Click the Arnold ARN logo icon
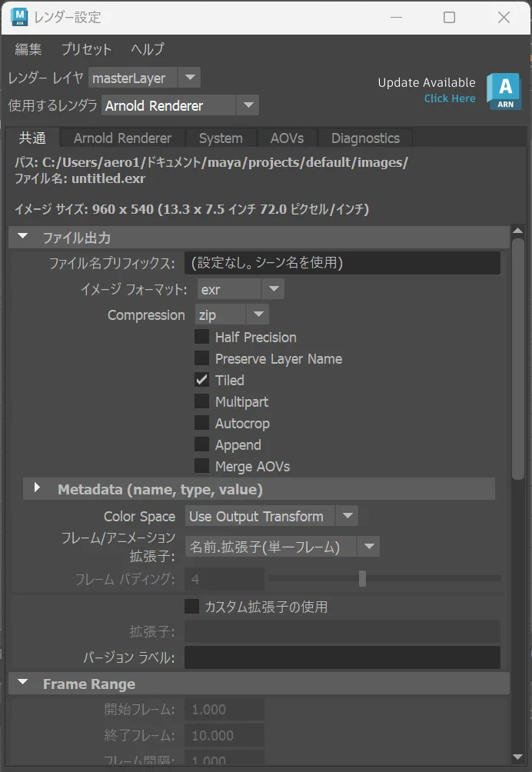This screenshot has width=532, height=772. (x=504, y=92)
